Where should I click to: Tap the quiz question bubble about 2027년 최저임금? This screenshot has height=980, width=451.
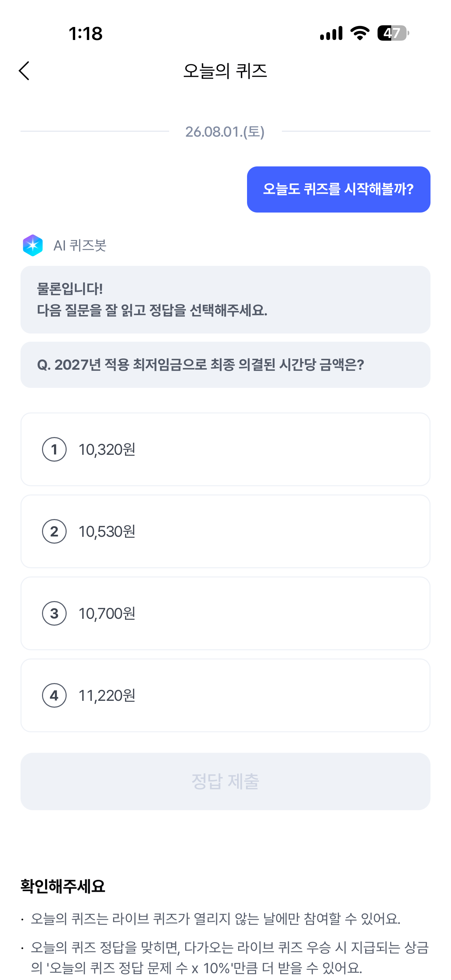225,365
